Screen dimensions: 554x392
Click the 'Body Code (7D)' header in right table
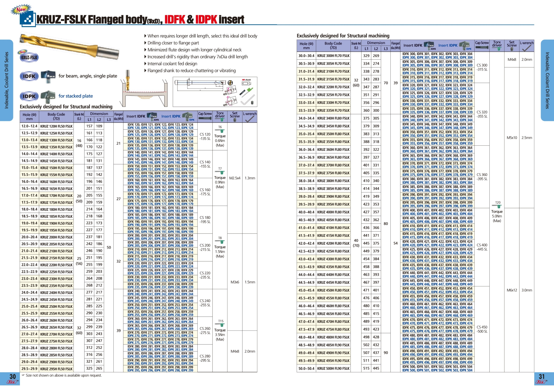tap(333, 46)
